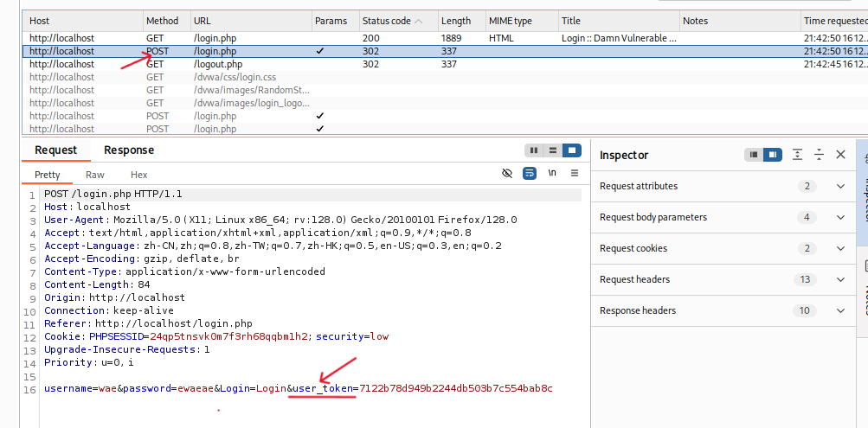This screenshot has width=868, height=428.
Task: Switch request/response view to side-by-side layout
Action: click(534, 150)
